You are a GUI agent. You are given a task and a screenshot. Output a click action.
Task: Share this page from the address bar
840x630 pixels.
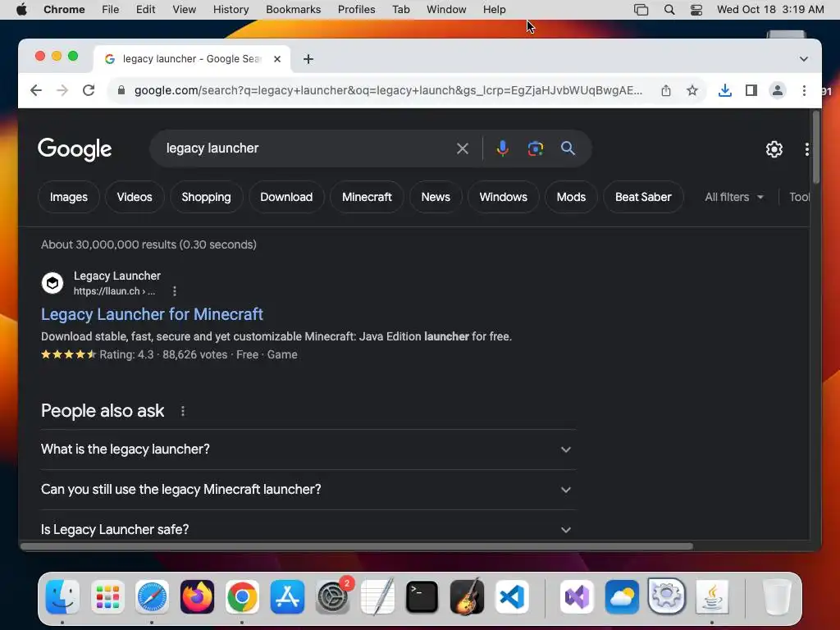[666, 90]
